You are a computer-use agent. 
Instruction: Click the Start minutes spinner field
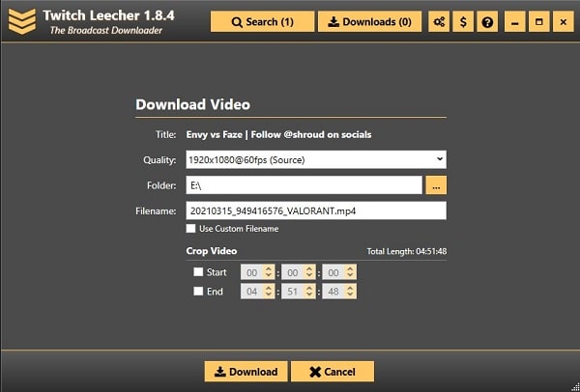tap(298, 272)
